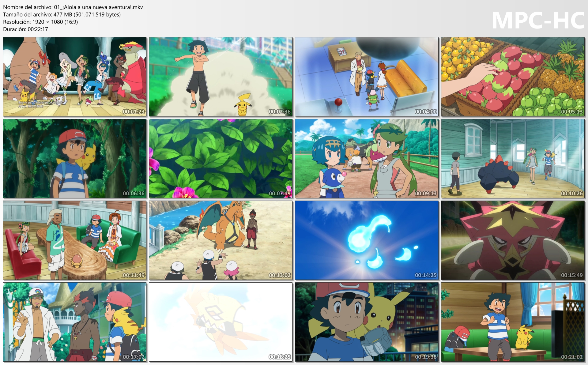Click the 'Series Construction Aya Matsui' credit text
Screen dimensions: 588x365
[40, 104]
